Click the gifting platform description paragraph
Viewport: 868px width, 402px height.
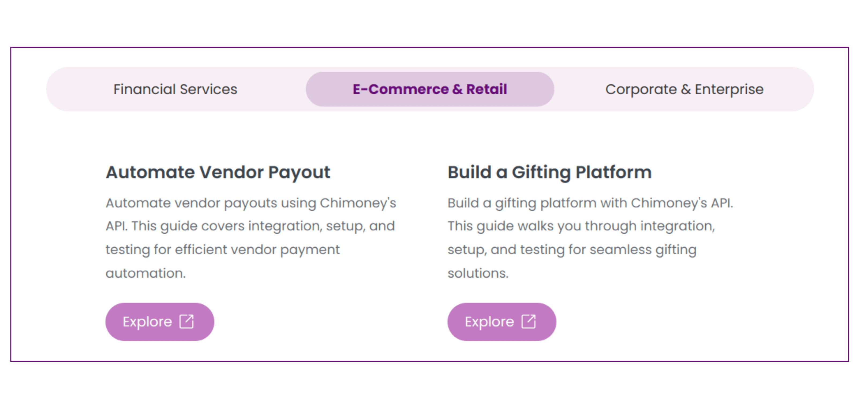590,238
